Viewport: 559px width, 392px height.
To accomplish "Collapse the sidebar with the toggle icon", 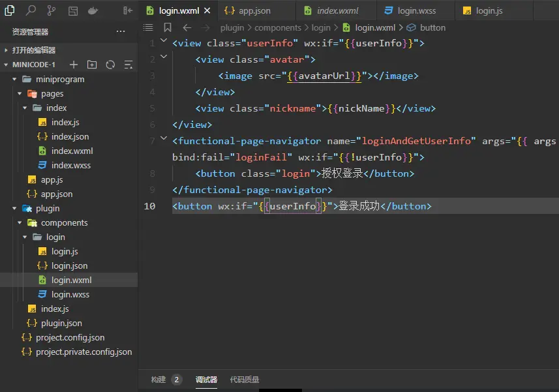I will point(128,10).
